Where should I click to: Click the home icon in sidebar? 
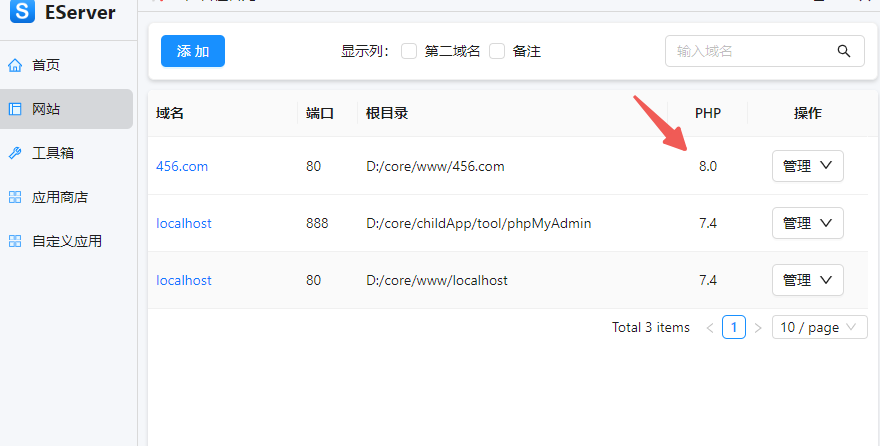point(15,65)
